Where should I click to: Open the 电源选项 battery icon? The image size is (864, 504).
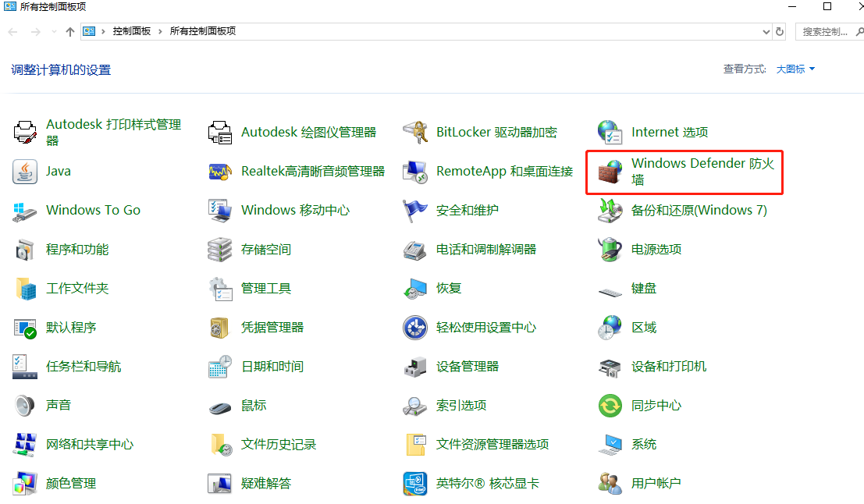(610, 250)
